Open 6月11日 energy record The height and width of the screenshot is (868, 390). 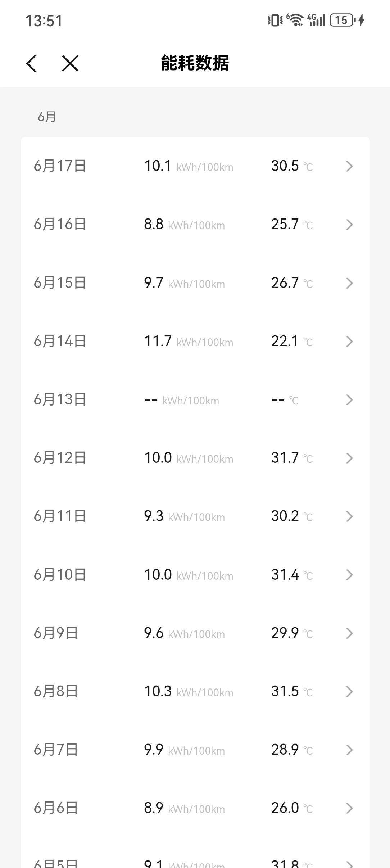click(195, 516)
